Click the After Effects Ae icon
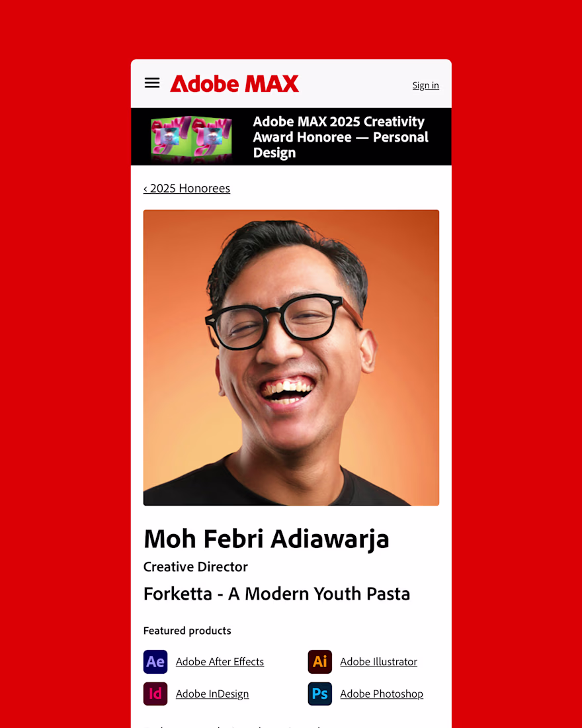 coord(155,662)
